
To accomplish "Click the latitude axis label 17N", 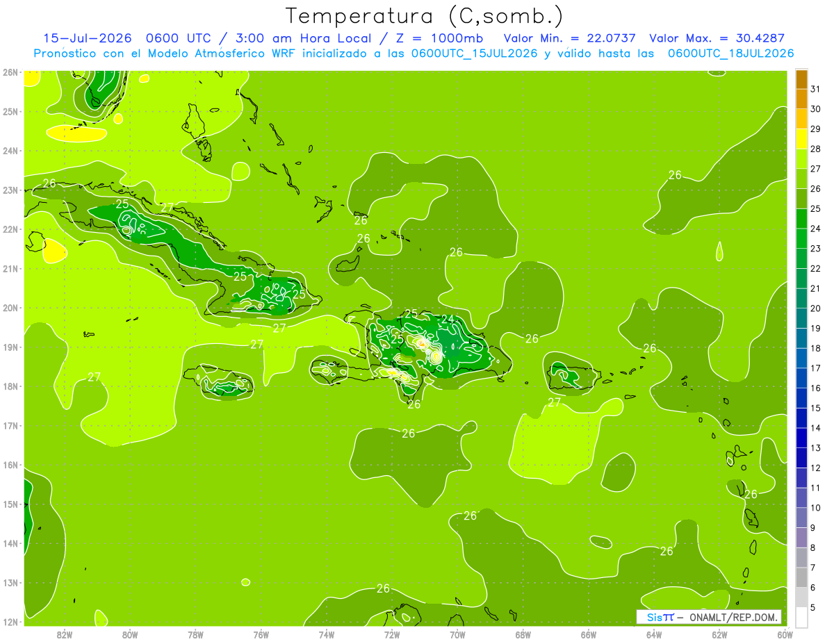I will [10, 426].
